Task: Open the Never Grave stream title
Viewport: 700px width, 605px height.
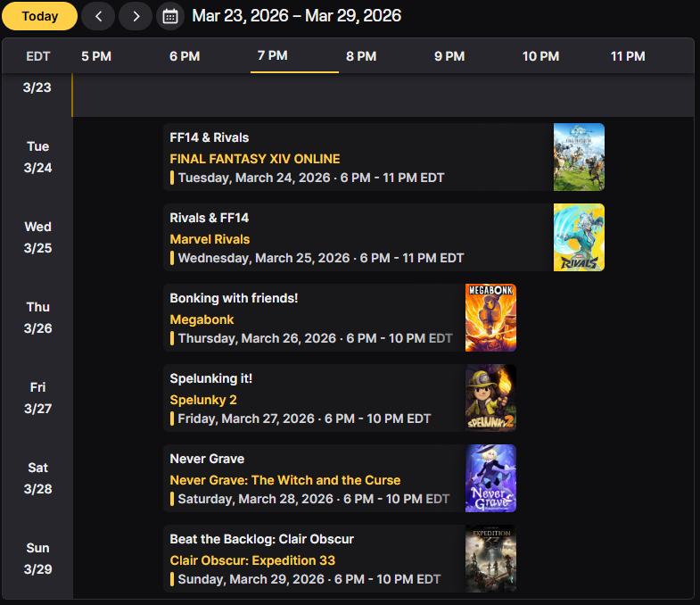Action: pyautogui.click(x=207, y=459)
